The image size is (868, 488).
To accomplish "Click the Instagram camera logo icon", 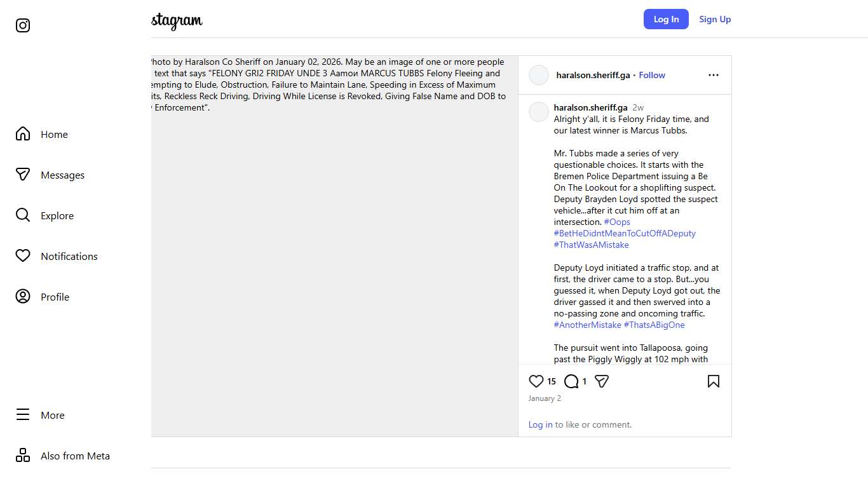I will coord(23,25).
